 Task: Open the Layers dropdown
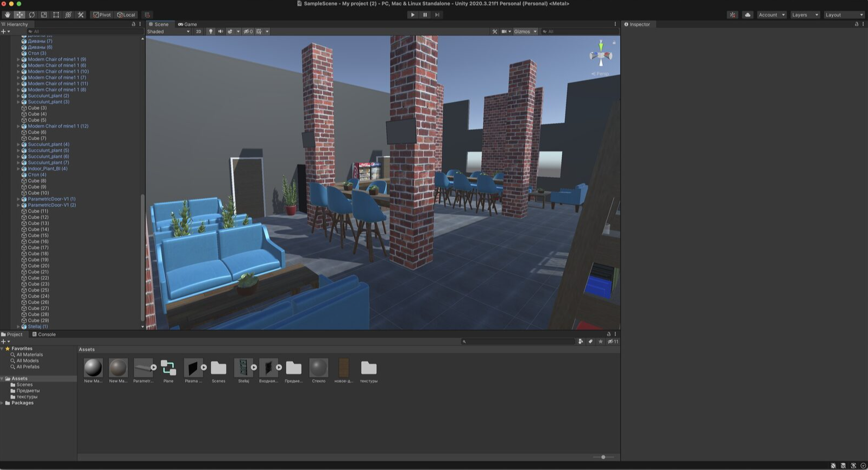(804, 15)
